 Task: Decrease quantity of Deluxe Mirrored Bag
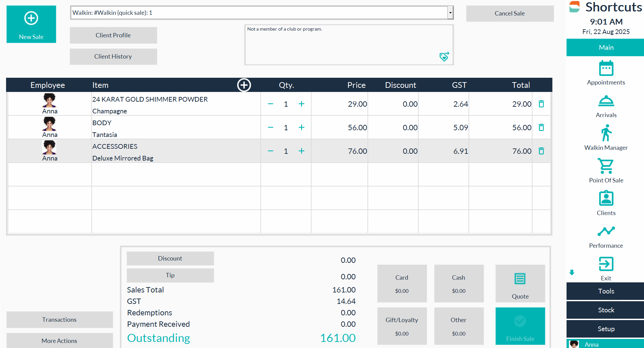270,151
